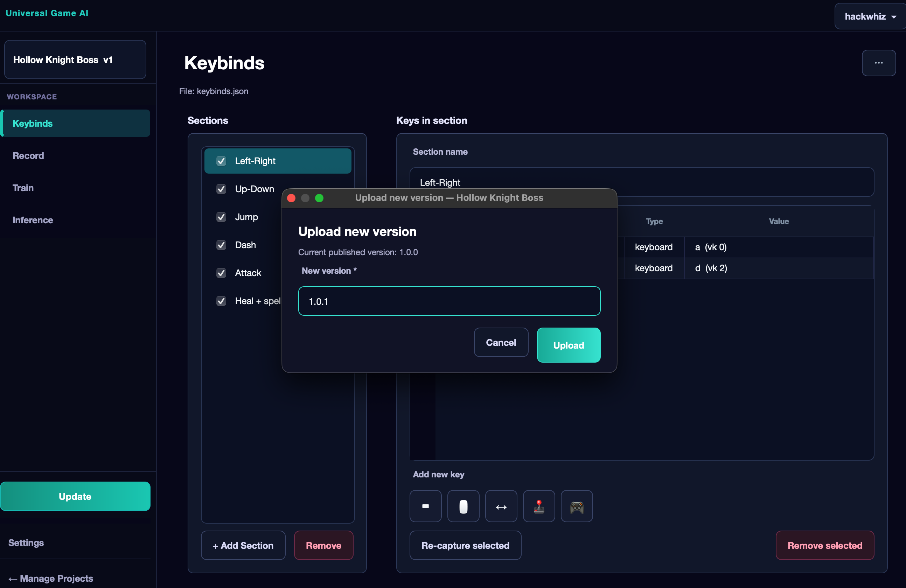The width and height of the screenshot is (906, 588).
Task: Confirm with the Upload button
Action: tap(568, 345)
